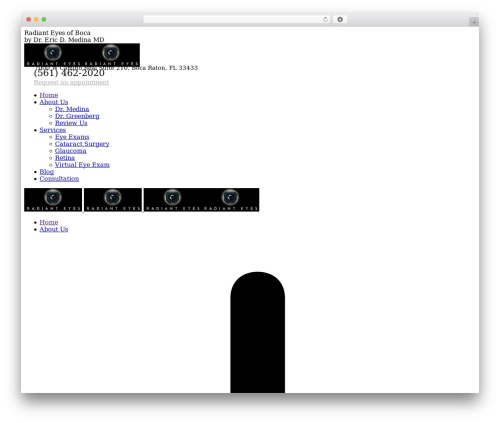This screenshot has width=500, height=423.
Task: Open Home link in top menu
Action: [x=49, y=95]
